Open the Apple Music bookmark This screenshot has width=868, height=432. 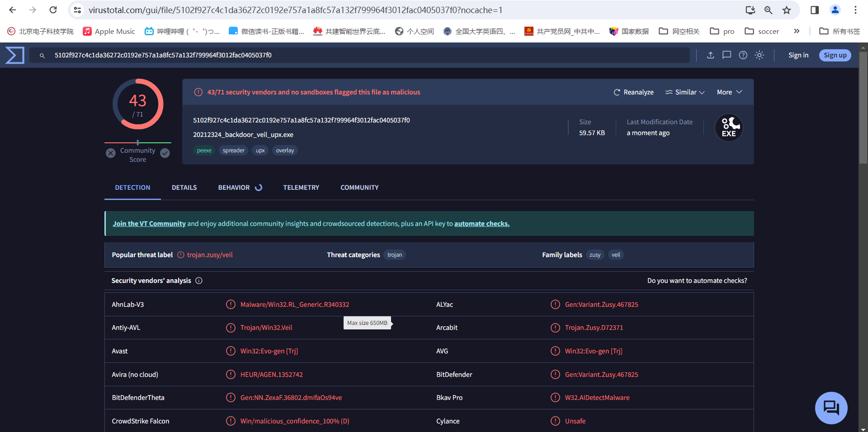[109, 31]
